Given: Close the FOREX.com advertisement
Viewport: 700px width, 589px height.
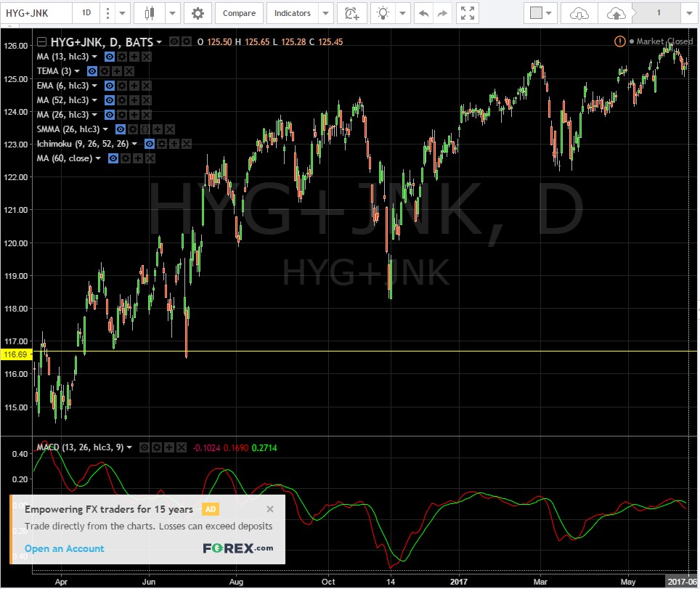Looking at the screenshot, I should (270, 509).
